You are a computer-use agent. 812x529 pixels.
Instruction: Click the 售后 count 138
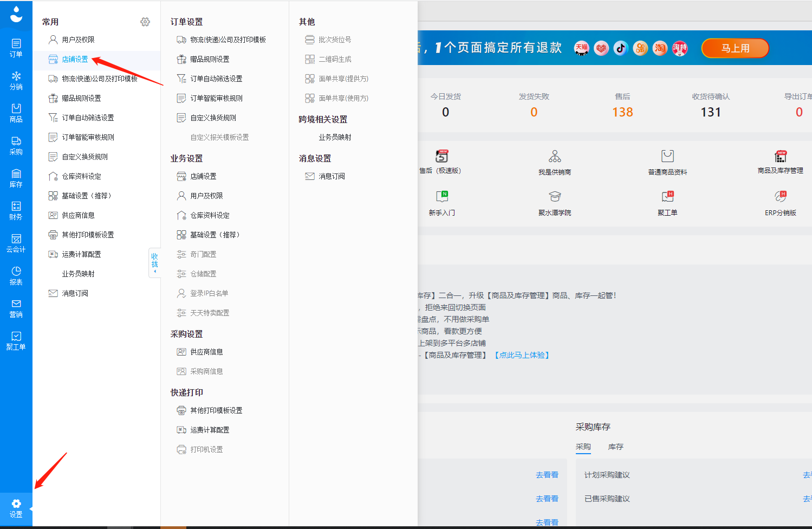tap(622, 112)
